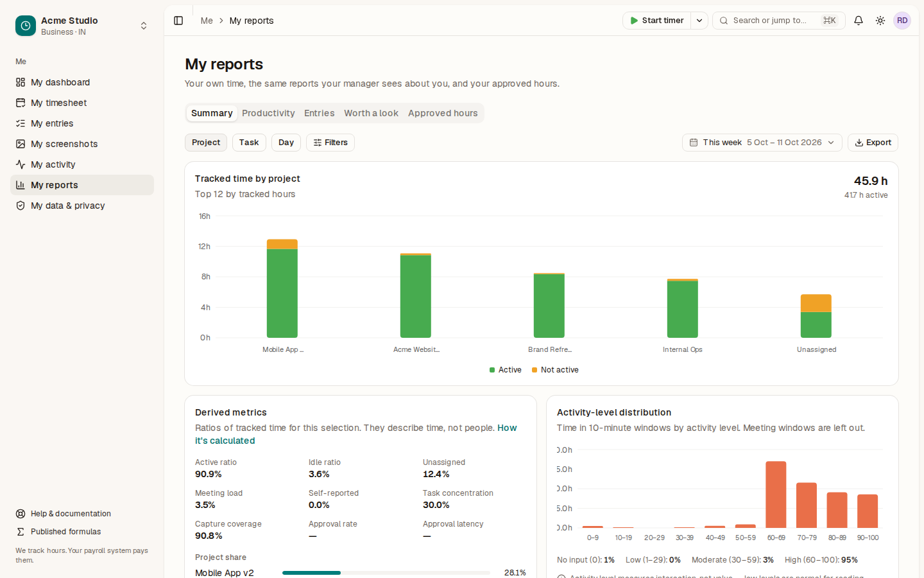Open the How it's calculated link
The height and width of the screenshot is (578, 924).
(x=507, y=428)
